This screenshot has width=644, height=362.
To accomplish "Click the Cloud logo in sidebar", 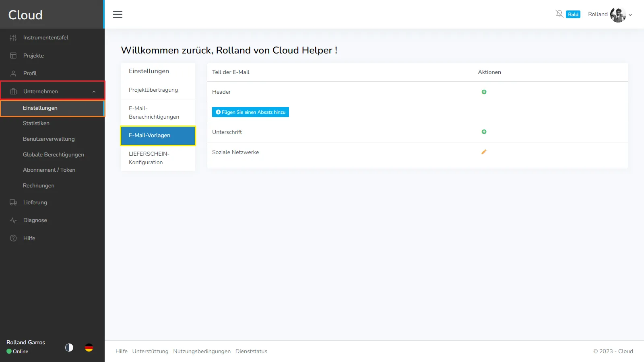I will pos(25,15).
